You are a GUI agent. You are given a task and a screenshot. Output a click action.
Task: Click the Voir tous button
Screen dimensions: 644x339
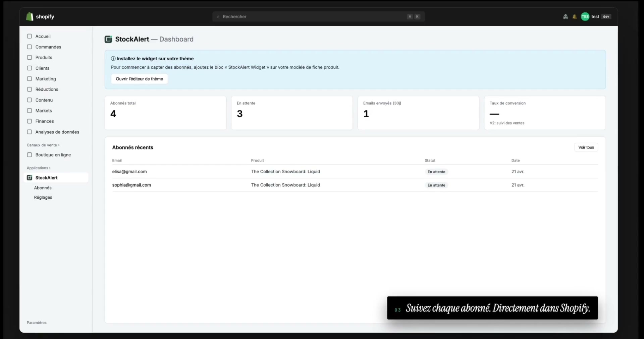[x=586, y=147]
